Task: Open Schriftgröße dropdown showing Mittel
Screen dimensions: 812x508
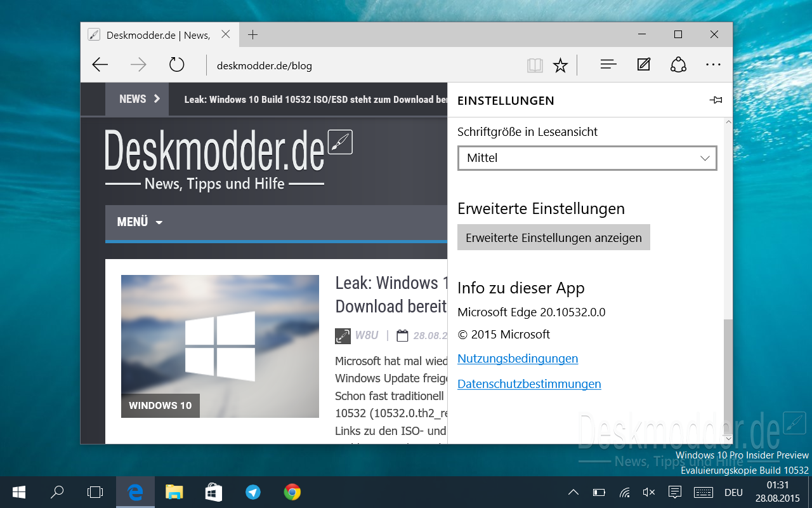Action: [x=587, y=158]
